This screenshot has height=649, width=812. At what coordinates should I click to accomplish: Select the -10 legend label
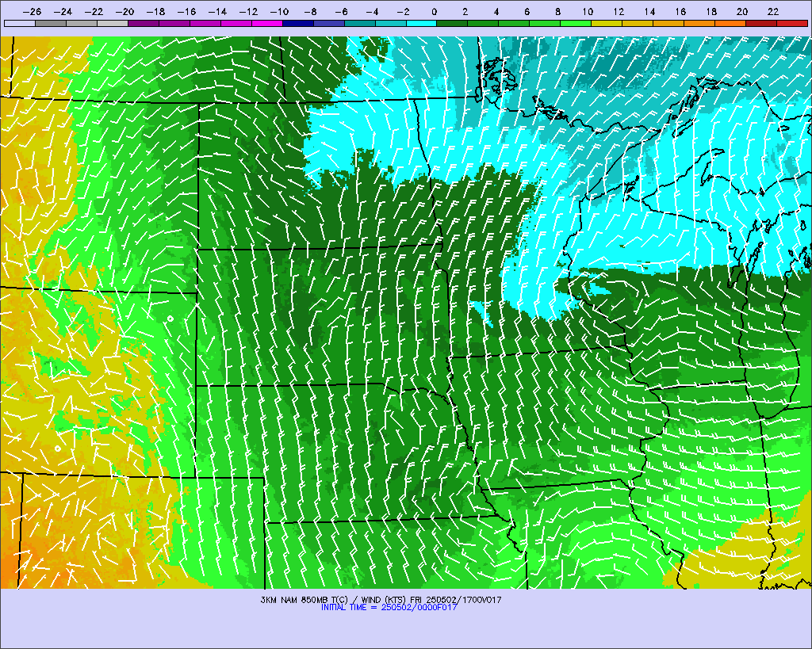pyautogui.click(x=280, y=12)
